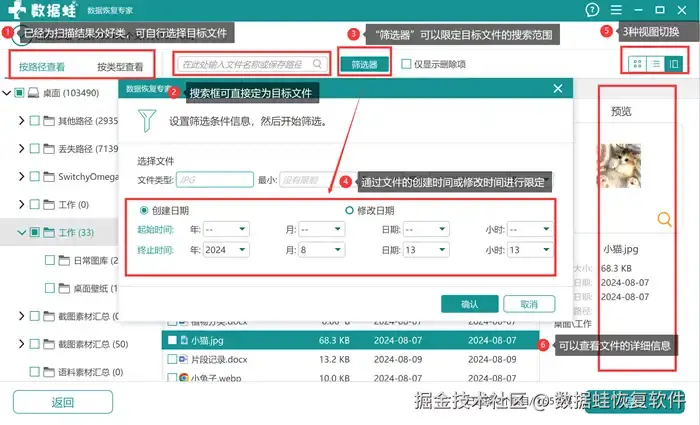Viewport: 700px width, 425px height.
Task: Open the end month 8 dropdown
Action: click(x=321, y=250)
